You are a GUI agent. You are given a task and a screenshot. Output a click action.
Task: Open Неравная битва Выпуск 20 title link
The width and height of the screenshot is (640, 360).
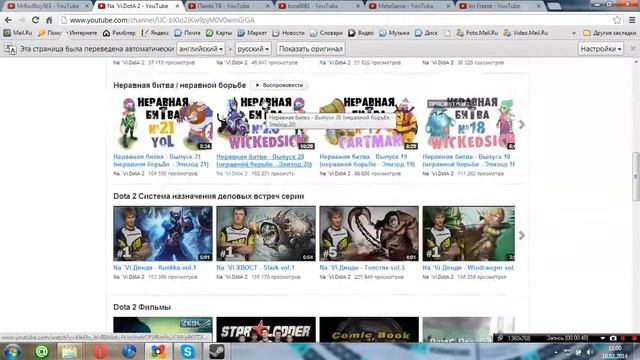pyautogui.click(x=264, y=160)
